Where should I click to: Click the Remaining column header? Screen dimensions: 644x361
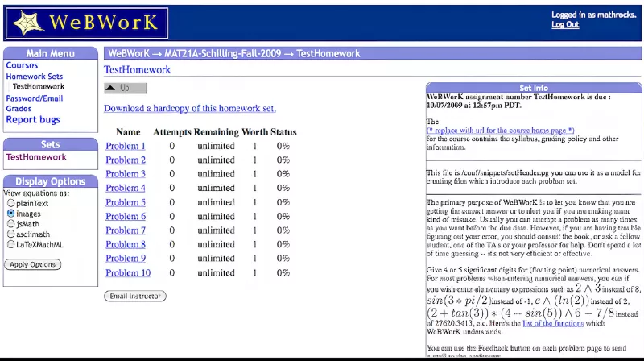coord(216,132)
